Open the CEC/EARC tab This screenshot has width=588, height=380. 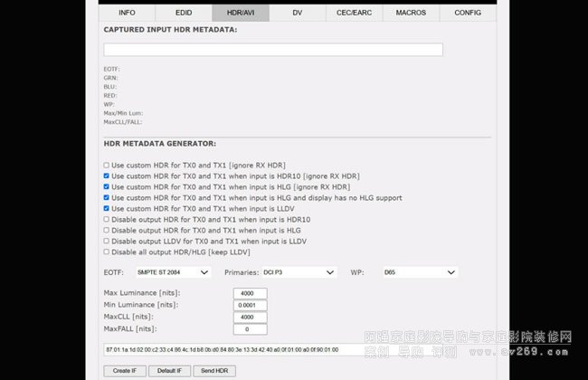point(354,14)
